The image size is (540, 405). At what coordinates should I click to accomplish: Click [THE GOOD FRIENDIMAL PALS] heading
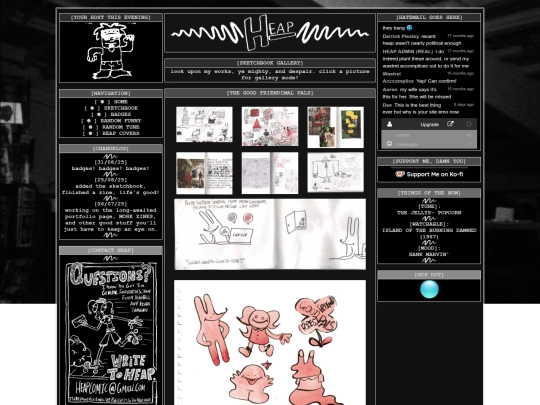[270, 93]
